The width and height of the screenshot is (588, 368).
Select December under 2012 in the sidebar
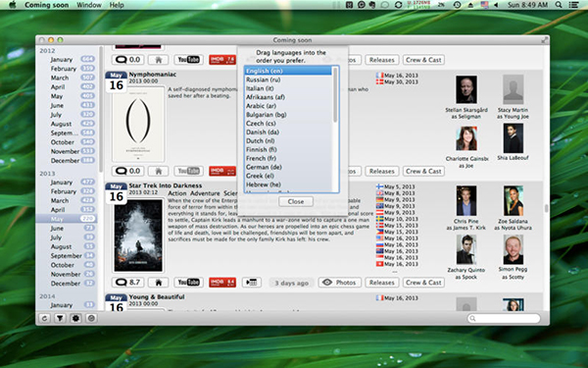[x=68, y=160]
